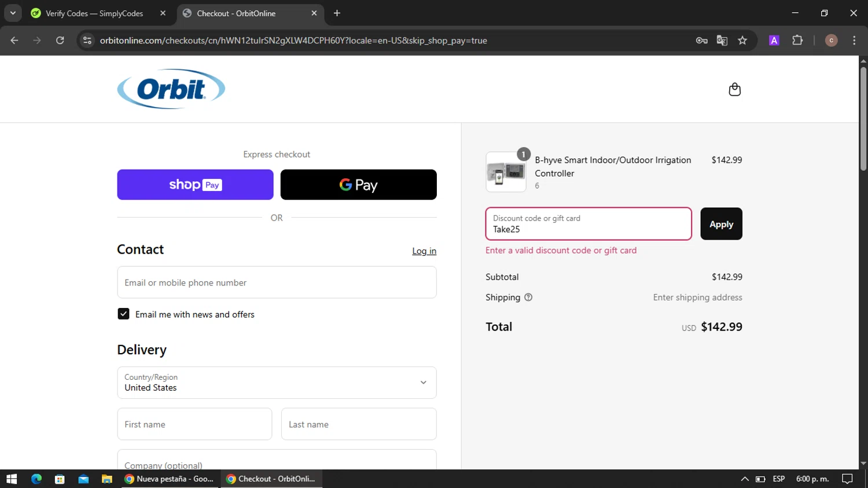This screenshot has height=488, width=868.
Task: Click the shipping help question mark icon
Action: (x=528, y=297)
